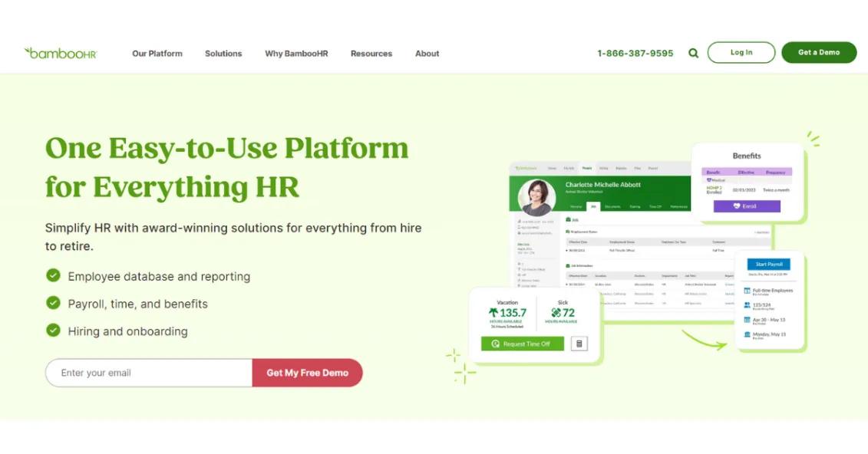
Task: Open the Why BambooHR menu
Action: click(296, 54)
